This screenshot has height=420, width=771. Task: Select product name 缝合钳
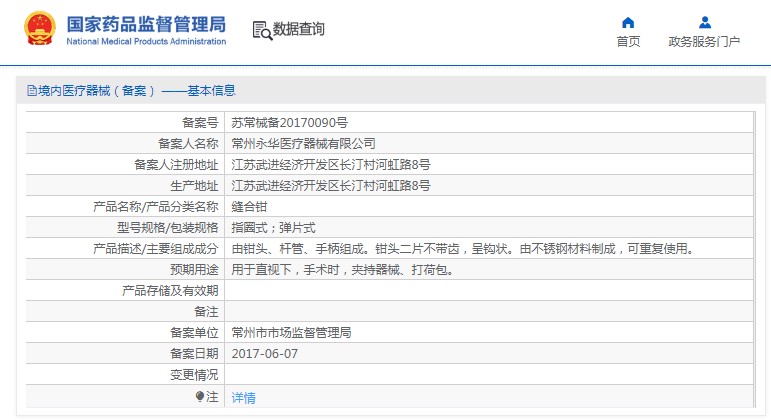pyautogui.click(x=249, y=207)
